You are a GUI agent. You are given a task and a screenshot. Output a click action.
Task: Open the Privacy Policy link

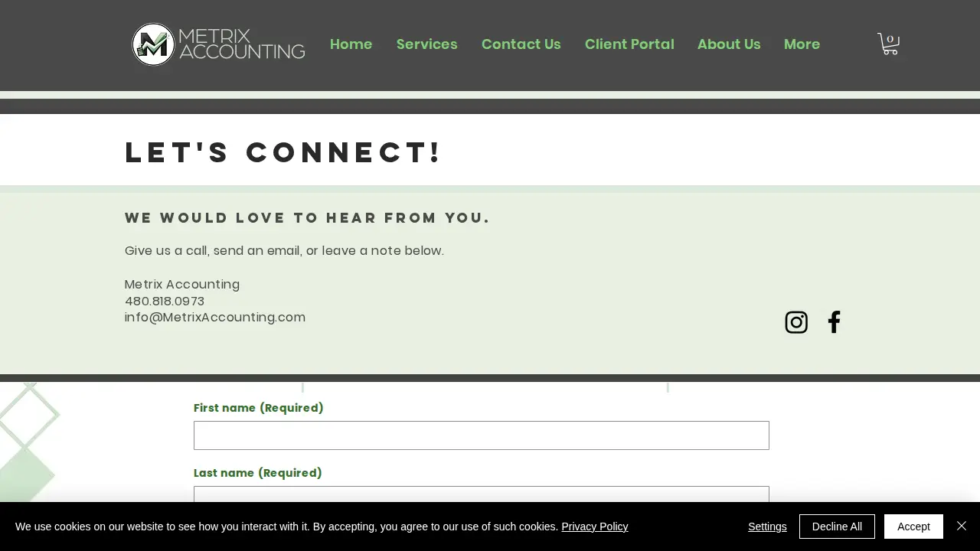594,527
